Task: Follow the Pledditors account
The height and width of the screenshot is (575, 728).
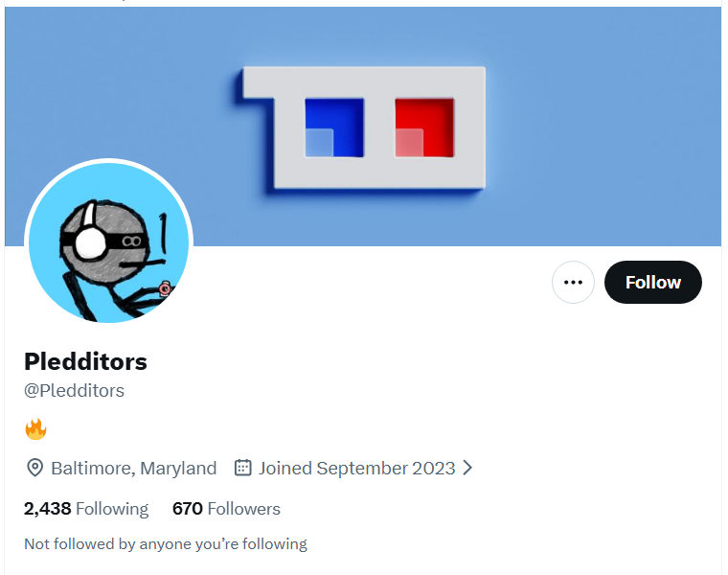Action: pos(652,282)
